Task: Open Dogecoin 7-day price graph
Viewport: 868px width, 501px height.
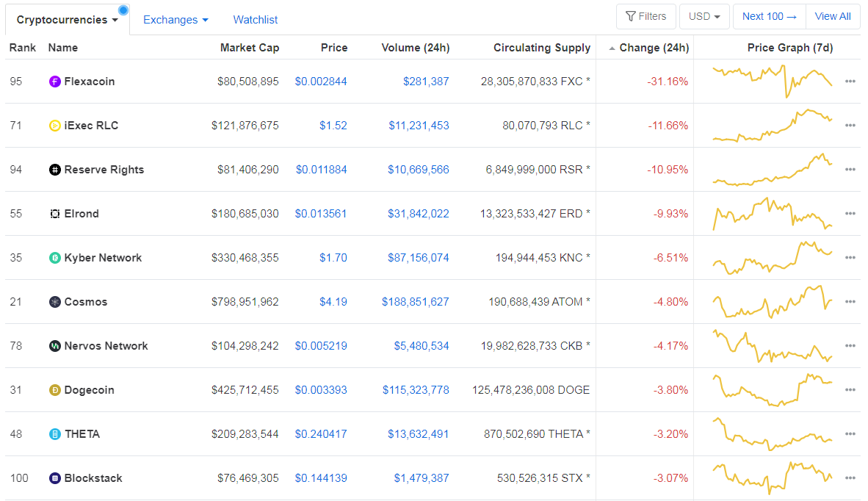Action: coord(773,390)
